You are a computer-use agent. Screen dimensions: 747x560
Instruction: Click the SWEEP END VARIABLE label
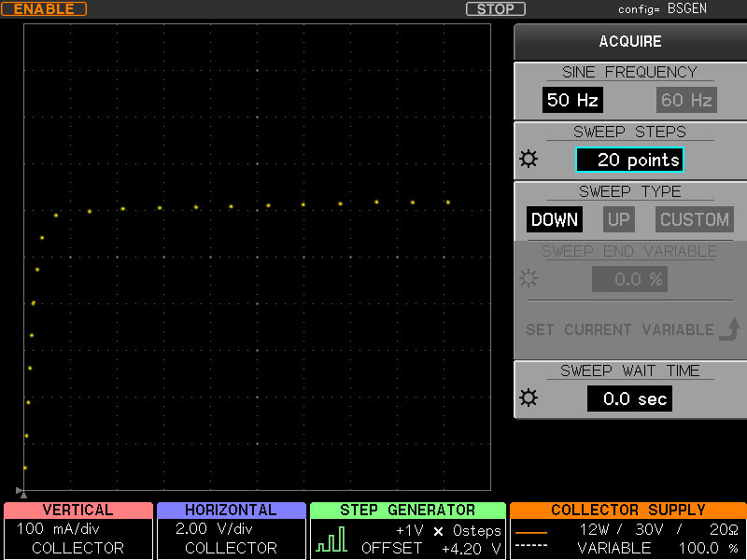tap(629, 251)
